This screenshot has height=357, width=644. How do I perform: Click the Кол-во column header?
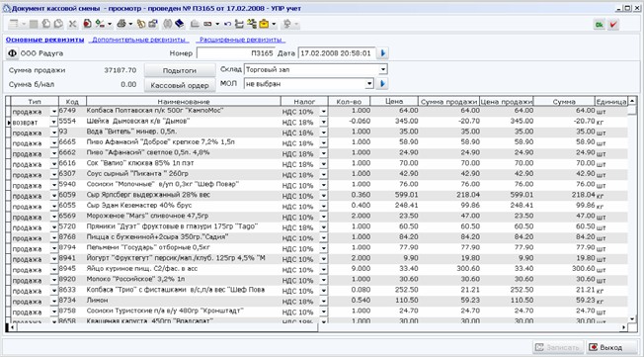349,101
